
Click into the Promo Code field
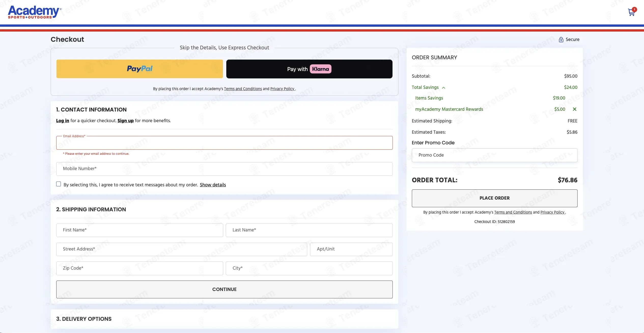click(495, 155)
